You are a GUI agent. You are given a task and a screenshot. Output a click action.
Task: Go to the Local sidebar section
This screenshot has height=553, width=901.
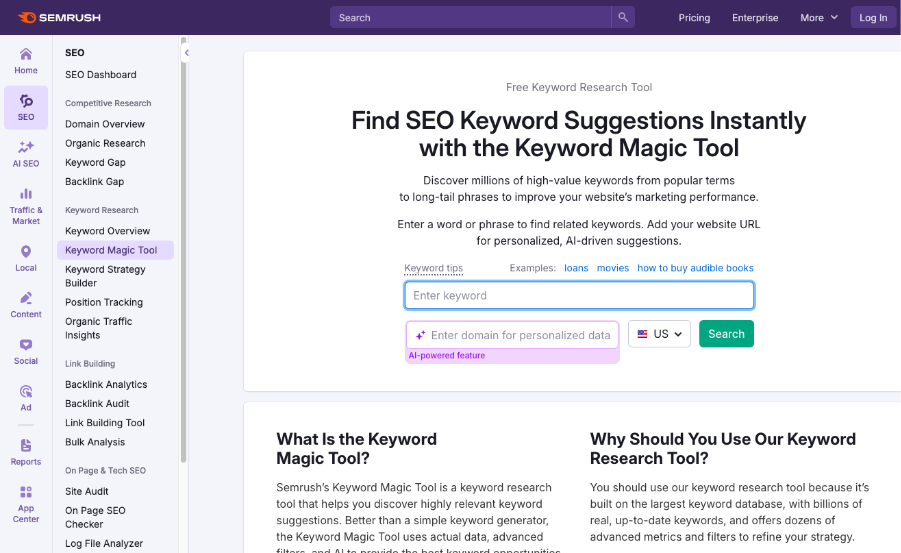tap(26, 258)
